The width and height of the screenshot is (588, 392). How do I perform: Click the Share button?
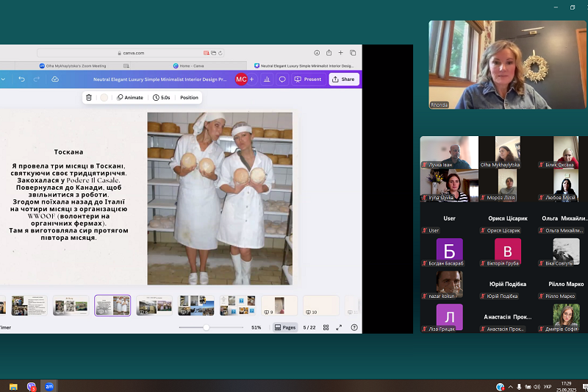pyautogui.click(x=344, y=79)
